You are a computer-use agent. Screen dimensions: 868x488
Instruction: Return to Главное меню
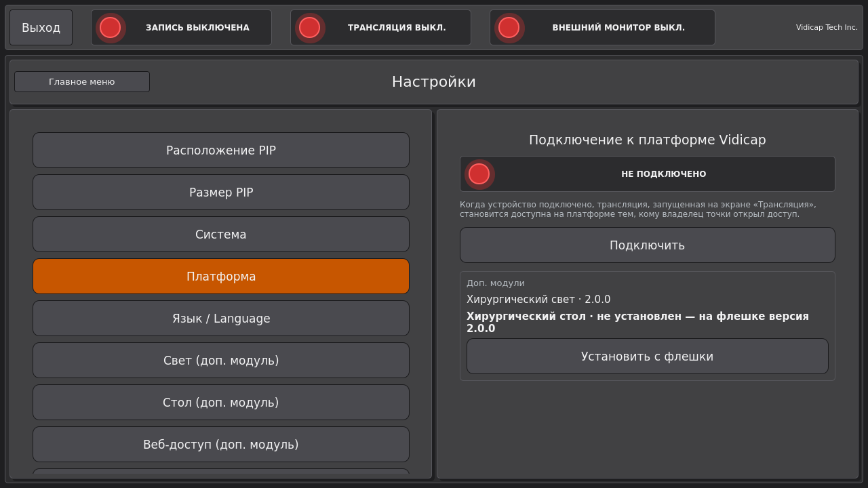tap(82, 81)
